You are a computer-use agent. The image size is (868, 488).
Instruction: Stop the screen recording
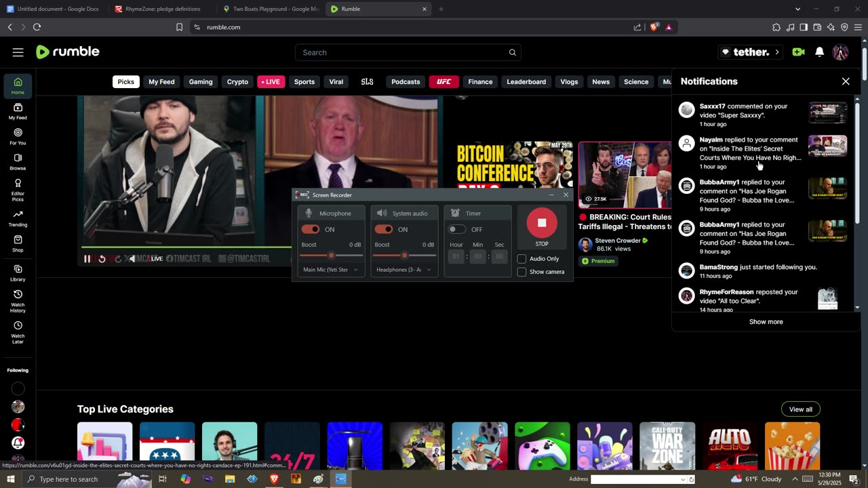542,223
